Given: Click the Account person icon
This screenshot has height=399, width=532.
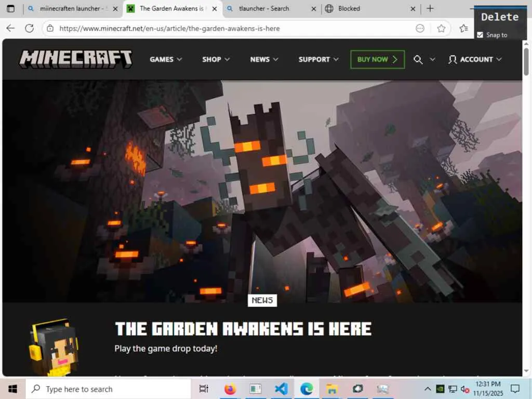Looking at the screenshot, I should pos(453,60).
